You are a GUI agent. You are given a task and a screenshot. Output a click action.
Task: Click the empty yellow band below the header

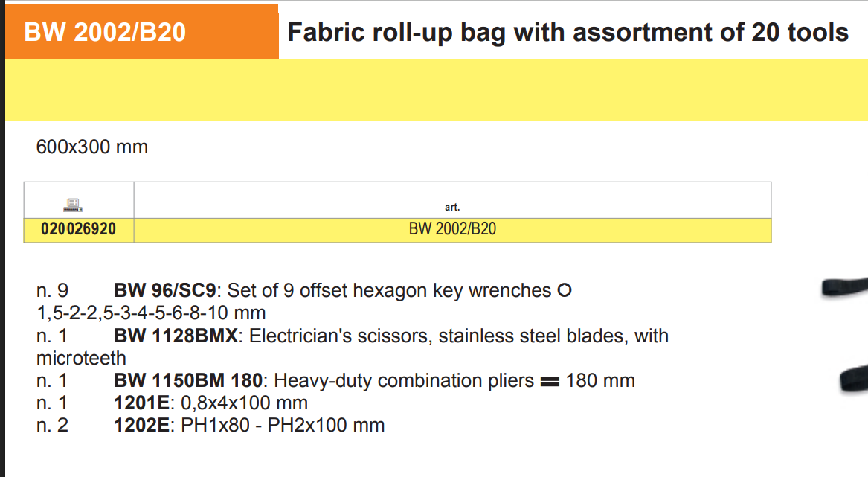436,90
